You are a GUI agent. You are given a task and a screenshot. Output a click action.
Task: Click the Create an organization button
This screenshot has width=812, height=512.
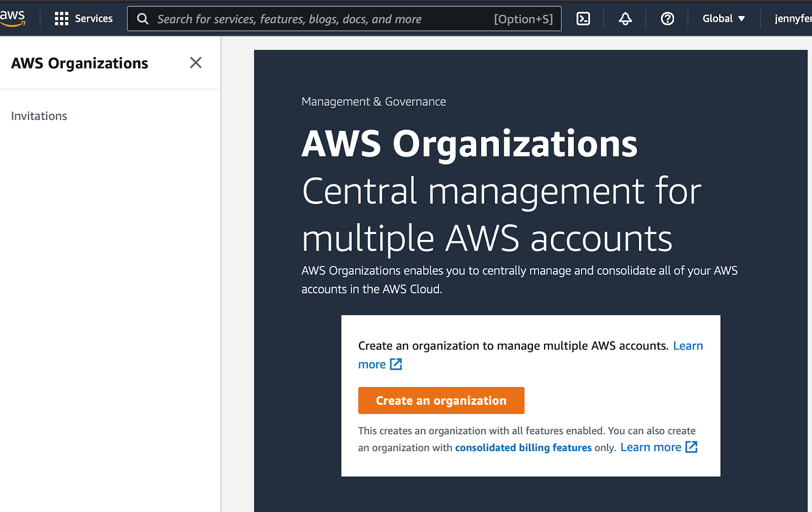coord(441,400)
